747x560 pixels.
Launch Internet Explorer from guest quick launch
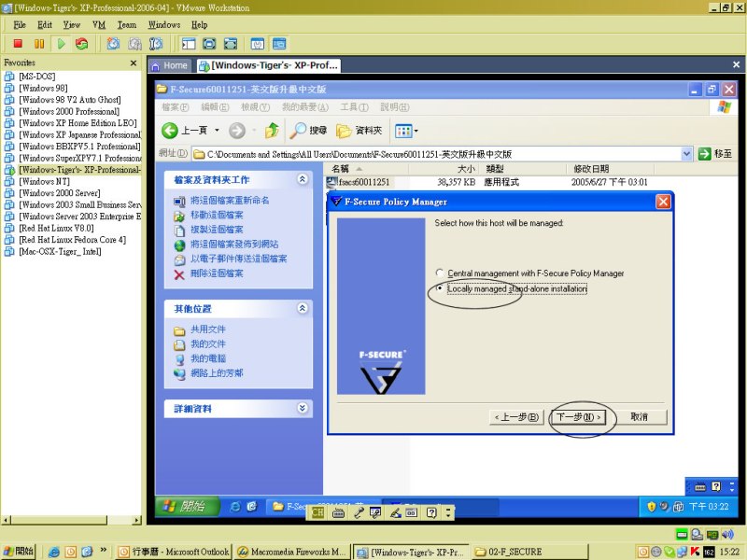point(235,507)
